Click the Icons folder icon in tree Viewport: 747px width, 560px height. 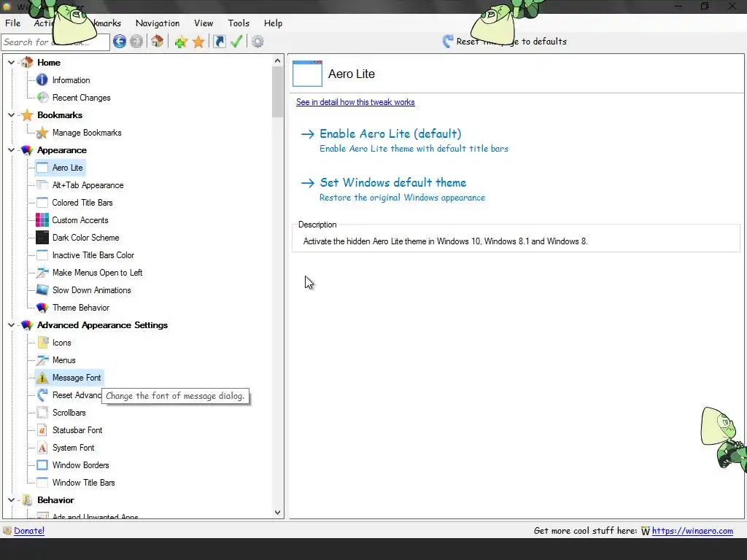click(x=42, y=343)
